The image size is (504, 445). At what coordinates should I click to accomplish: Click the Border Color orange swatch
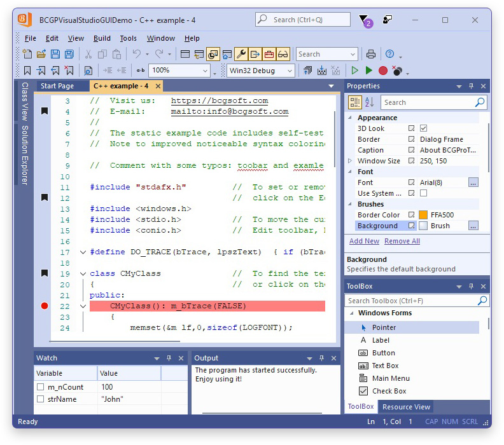pyautogui.click(x=423, y=215)
